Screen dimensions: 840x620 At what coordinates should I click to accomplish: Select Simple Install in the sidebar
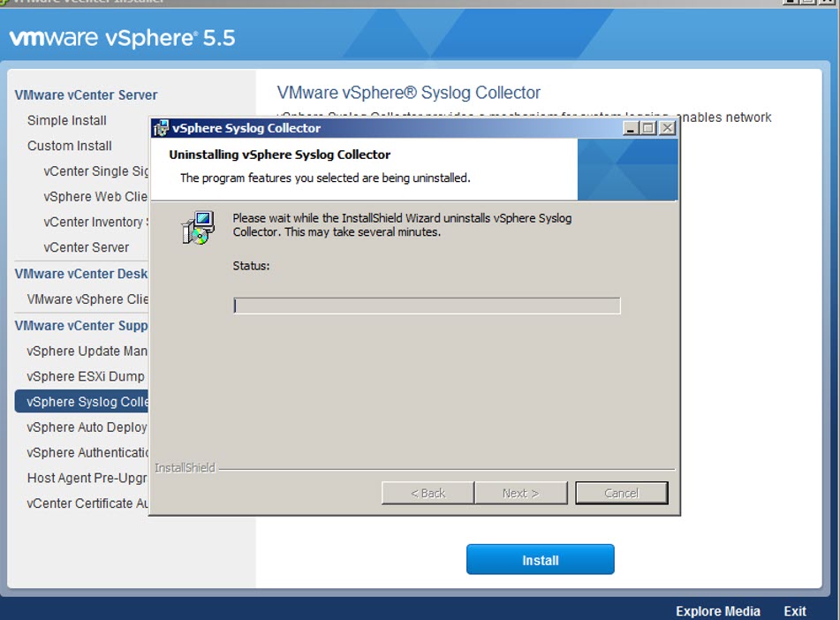tap(67, 120)
